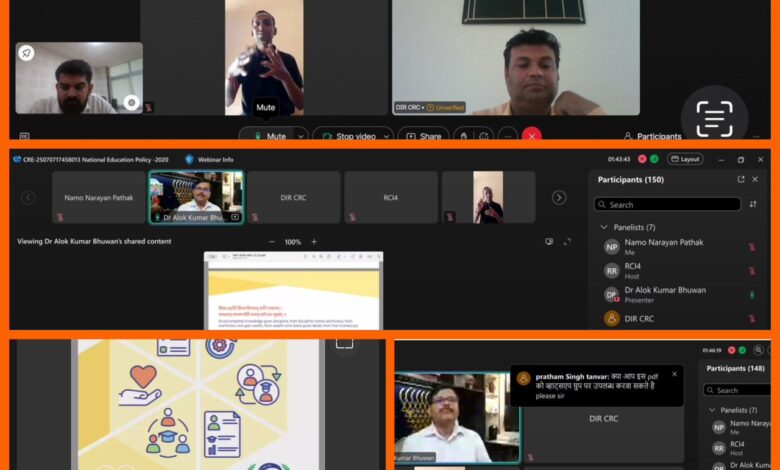Click DIR CRC's muted mic icon in the Participants (150) list

click(x=752, y=318)
